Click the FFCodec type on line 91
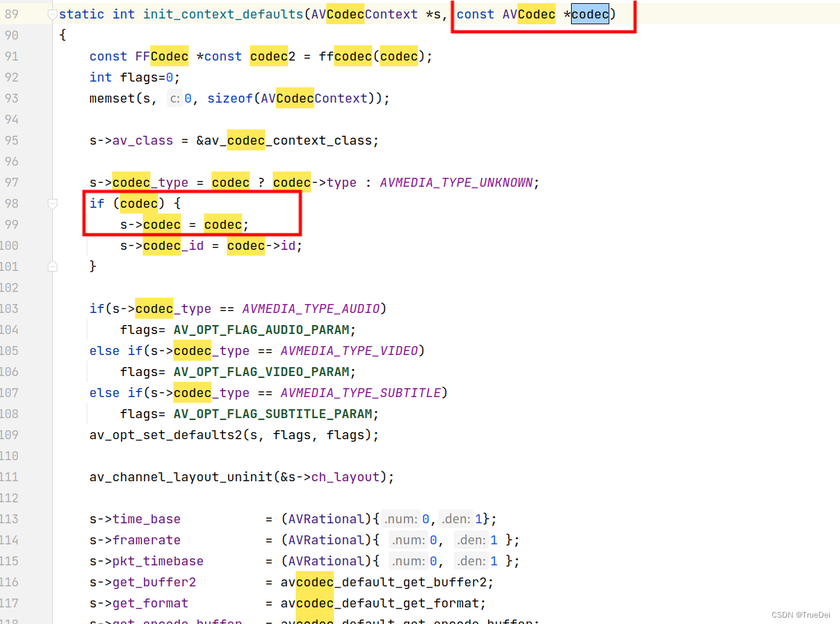 coord(162,56)
